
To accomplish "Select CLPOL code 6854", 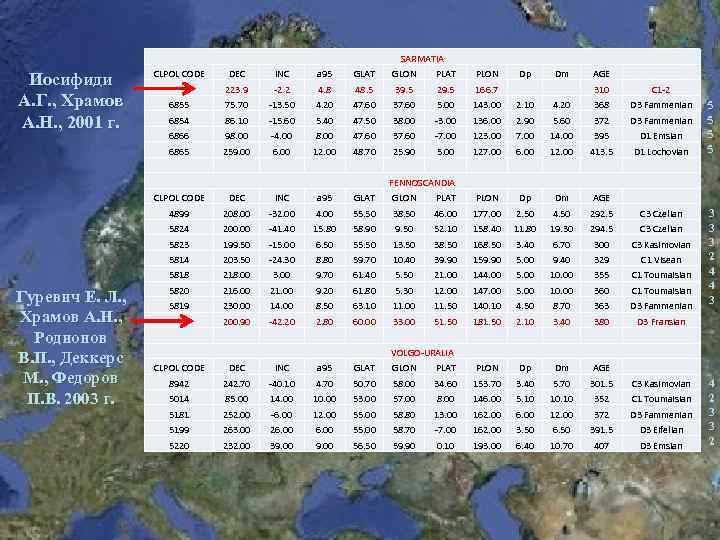I will click(x=179, y=121).
